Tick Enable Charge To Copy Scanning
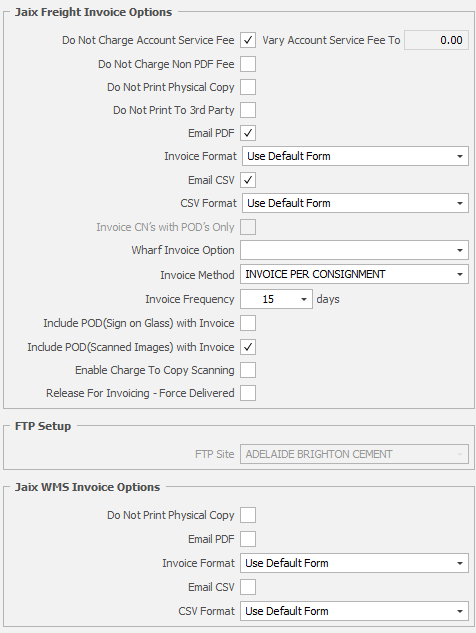 pyautogui.click(x=248, y=370)
